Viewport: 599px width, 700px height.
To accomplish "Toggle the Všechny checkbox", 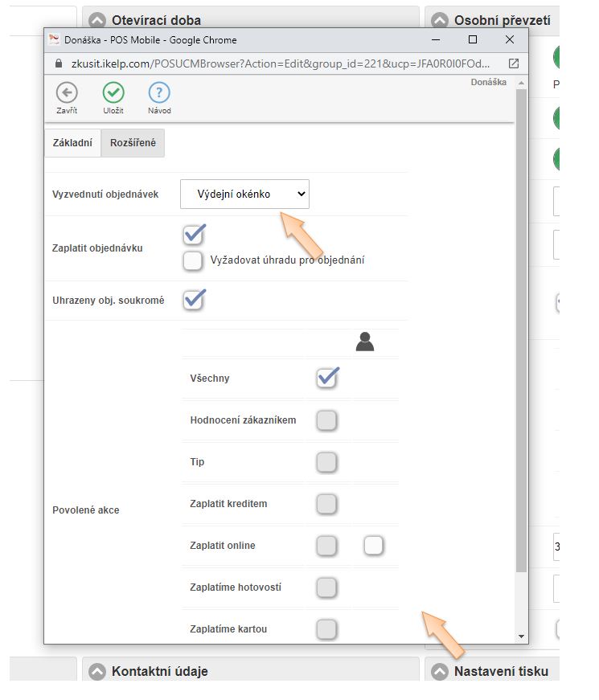I will click(x=326, y=378).
